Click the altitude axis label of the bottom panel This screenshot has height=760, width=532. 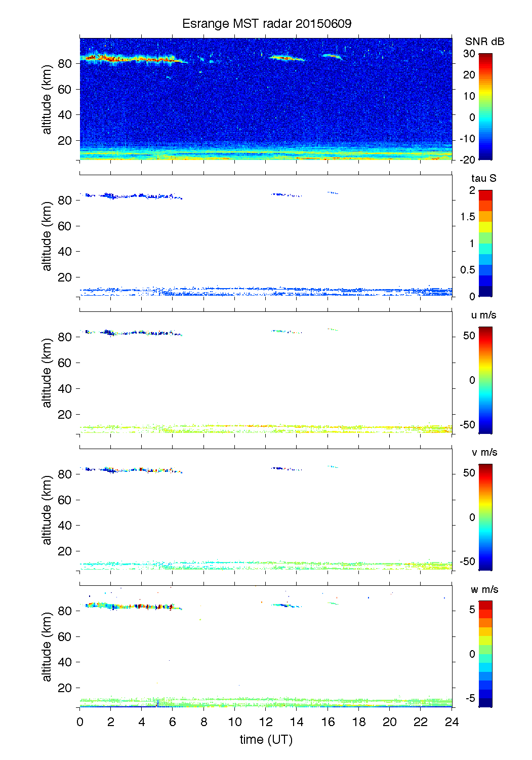(x=47, y=647)
